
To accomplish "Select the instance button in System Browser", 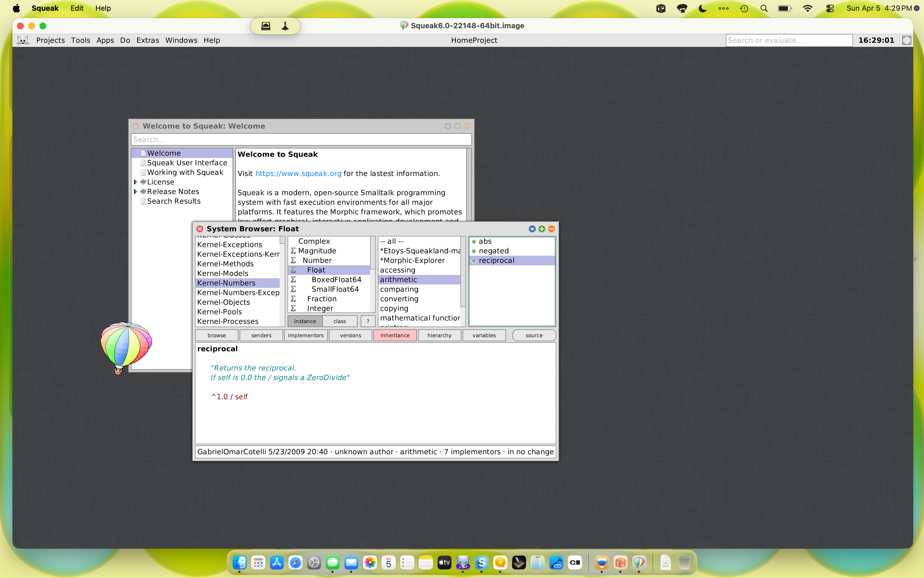I will tap(305, 321).
